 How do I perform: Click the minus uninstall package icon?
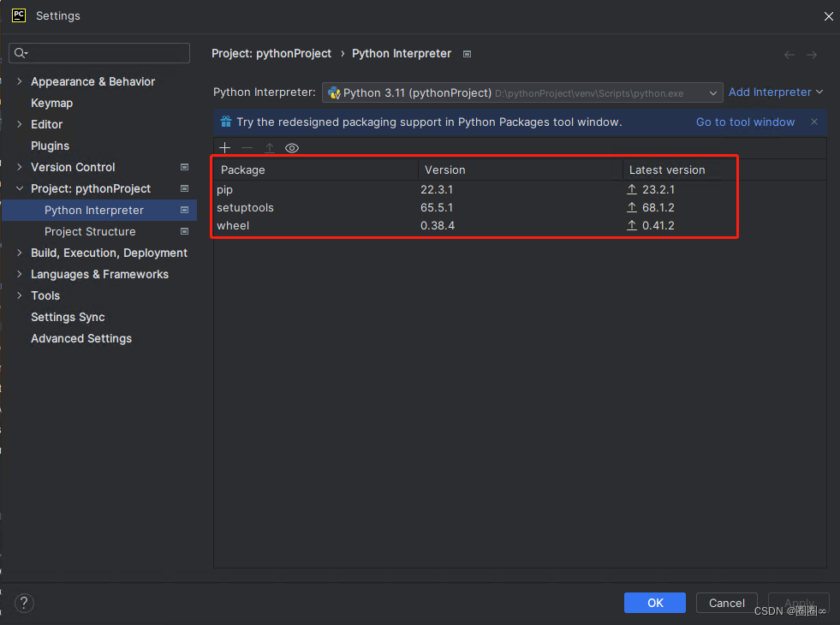[247, 148]
